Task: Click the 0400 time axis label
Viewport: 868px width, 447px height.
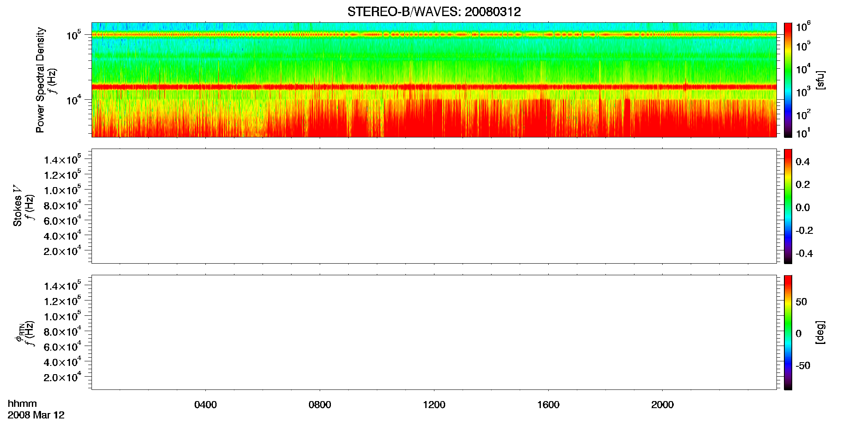Action: (x=205, y=405)
